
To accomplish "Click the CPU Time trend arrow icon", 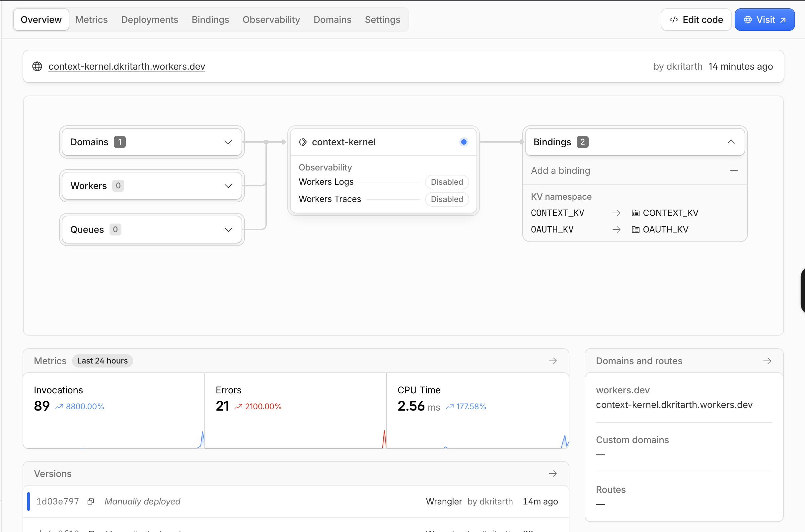I will click(450, 407).
